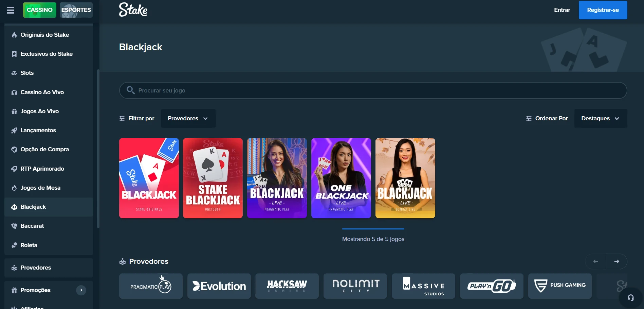Click the Provedores section heading icon
The height and width of the screenshot is (309, 644).
click(123, 261)
